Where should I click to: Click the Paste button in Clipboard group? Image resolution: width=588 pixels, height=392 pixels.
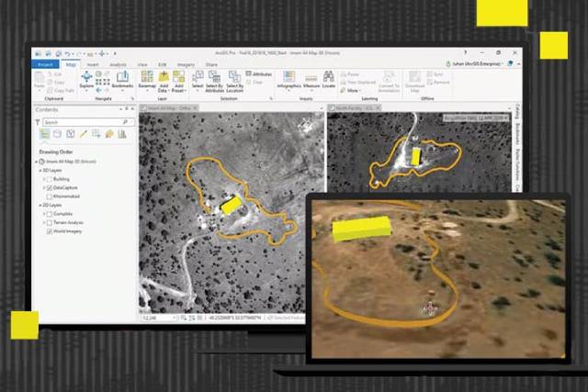tap(39, 81)
